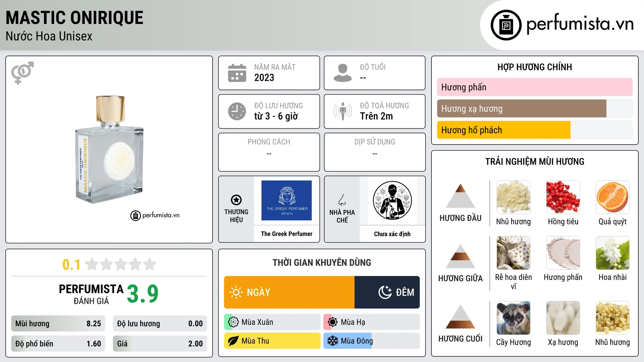Click the Mùa Hạ season bar

(x=372, y=322)
